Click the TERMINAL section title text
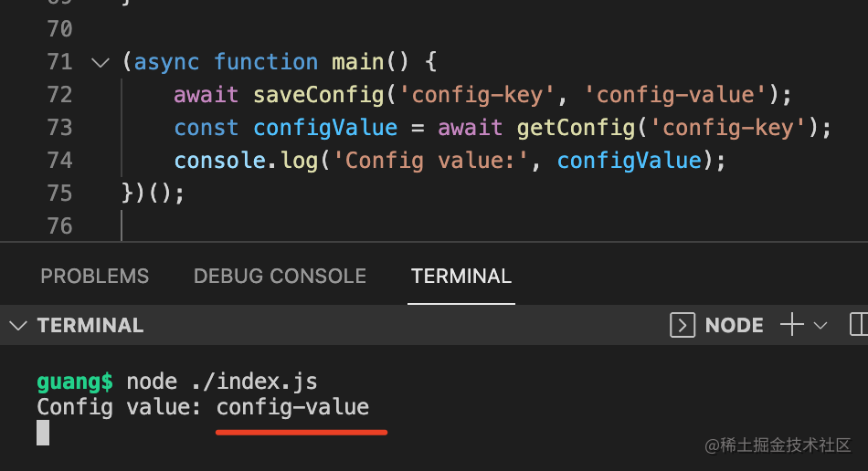 90,325
